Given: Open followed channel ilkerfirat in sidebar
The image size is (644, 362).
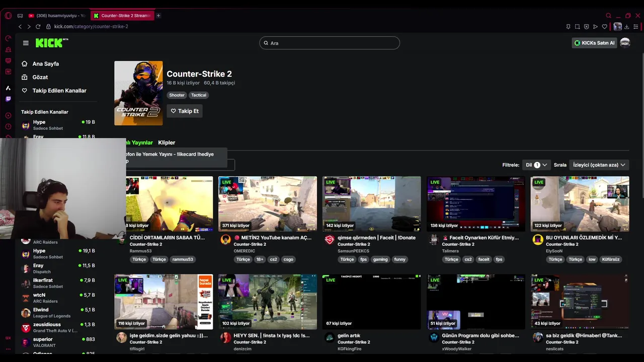Looking at the screenshot, I should (58, 283).
